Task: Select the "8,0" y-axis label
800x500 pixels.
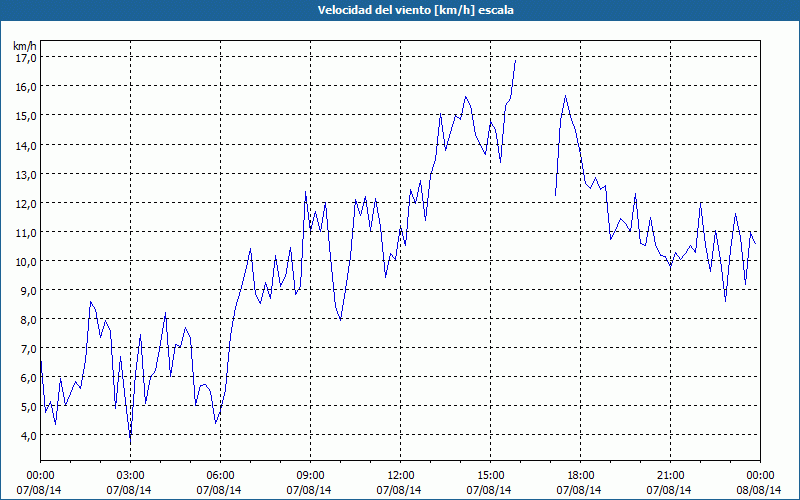Action: 28,320
